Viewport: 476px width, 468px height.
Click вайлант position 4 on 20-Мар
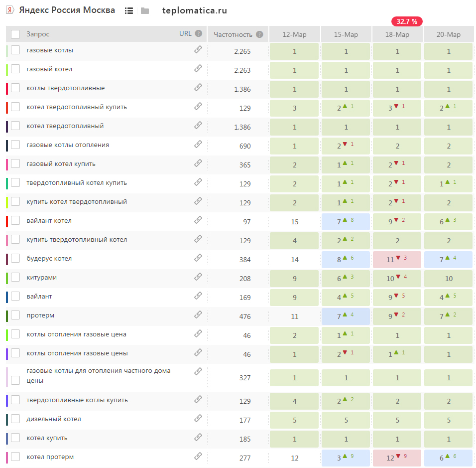point(449,297)
